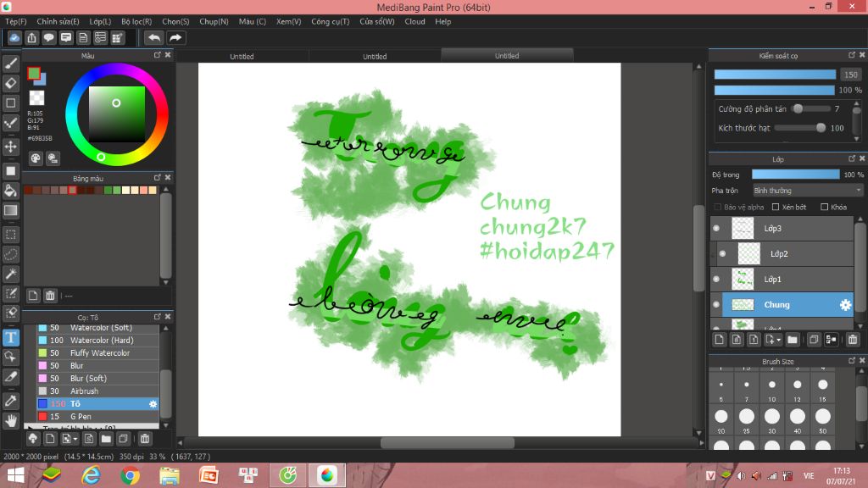Click the export/share icon in toolbar
This screenshot has width=868, height=488.
click(31, 37)
